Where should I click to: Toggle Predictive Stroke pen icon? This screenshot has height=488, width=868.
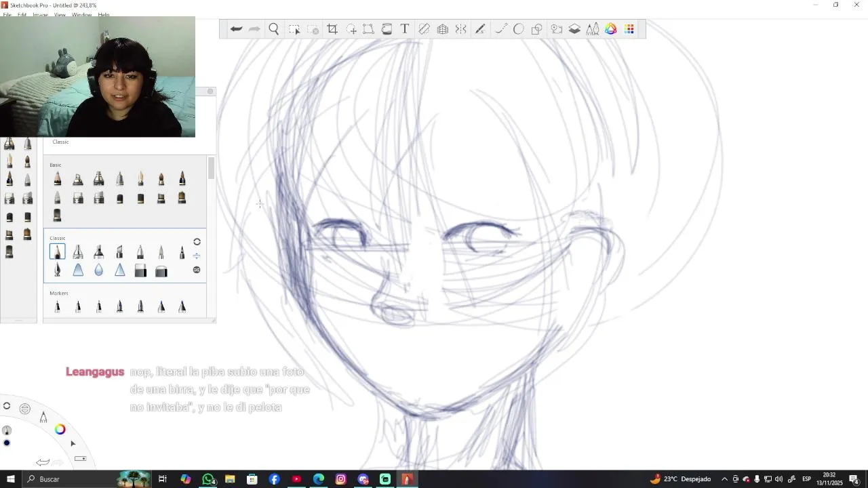coord(480,29)
